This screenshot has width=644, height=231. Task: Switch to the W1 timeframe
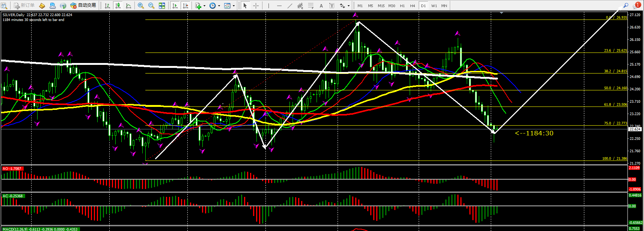434,6
